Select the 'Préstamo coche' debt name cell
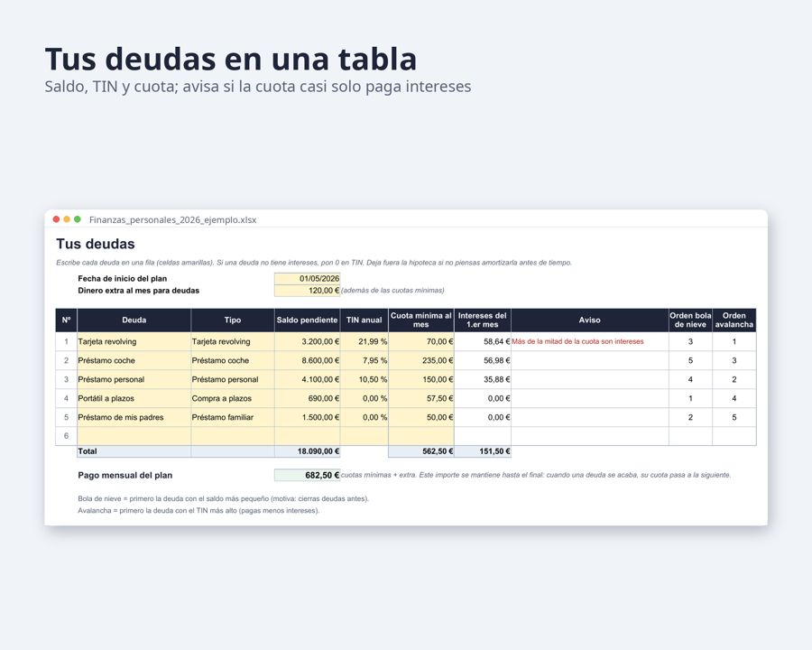 [134, 360]
